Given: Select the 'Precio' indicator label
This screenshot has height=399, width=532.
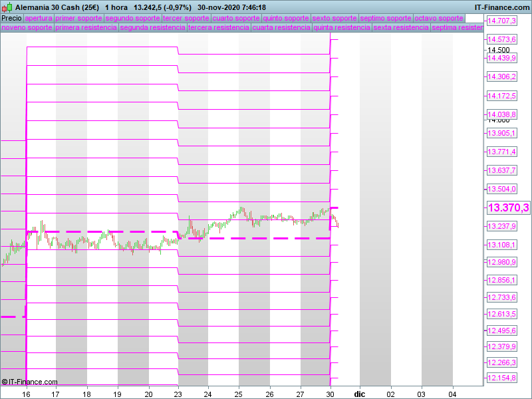Looking at the screenshot, I should click(x=11, y=18).
